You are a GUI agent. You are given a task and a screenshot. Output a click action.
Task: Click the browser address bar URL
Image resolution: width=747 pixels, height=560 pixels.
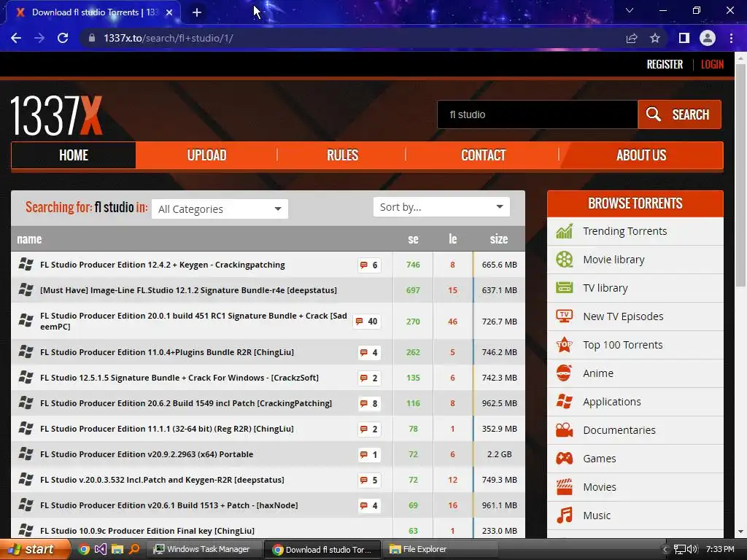[x=169, y=38]
